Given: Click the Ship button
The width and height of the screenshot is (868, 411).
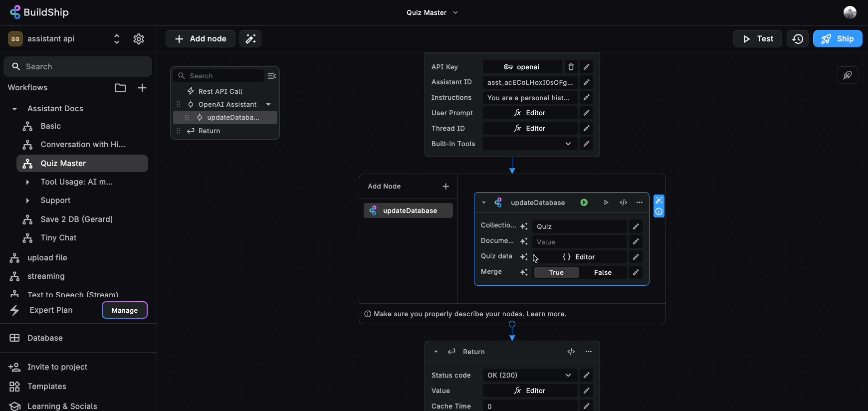Looking at the screenshot, I should click(838, 39).
